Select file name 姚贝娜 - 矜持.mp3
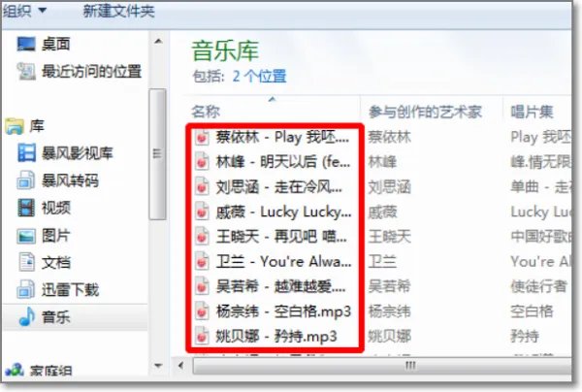Screen dimensions: 582x392 pos(276,337)
